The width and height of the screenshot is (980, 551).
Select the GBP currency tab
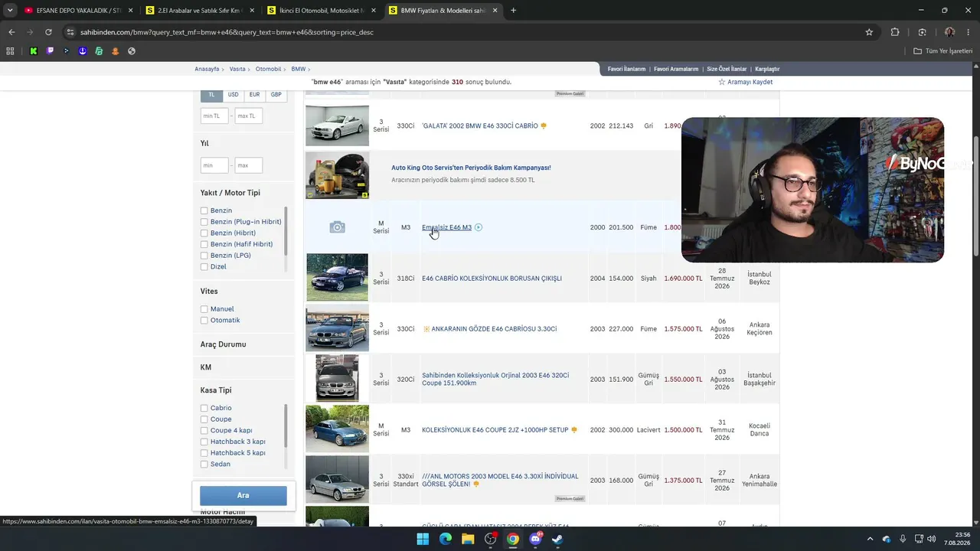click(x=276, y=95)
